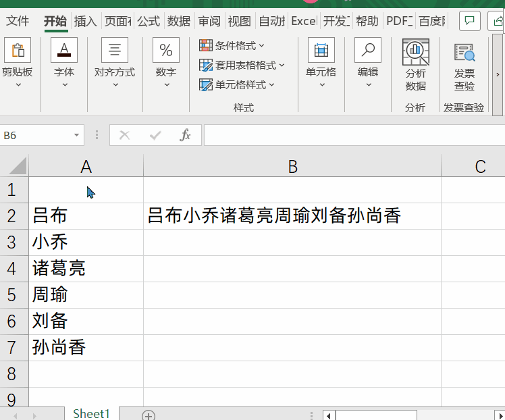Screen dimensions: 505x420
Task: Switch to the 帮助 tab
Action: pyautogui.click(x=367, y=21)
